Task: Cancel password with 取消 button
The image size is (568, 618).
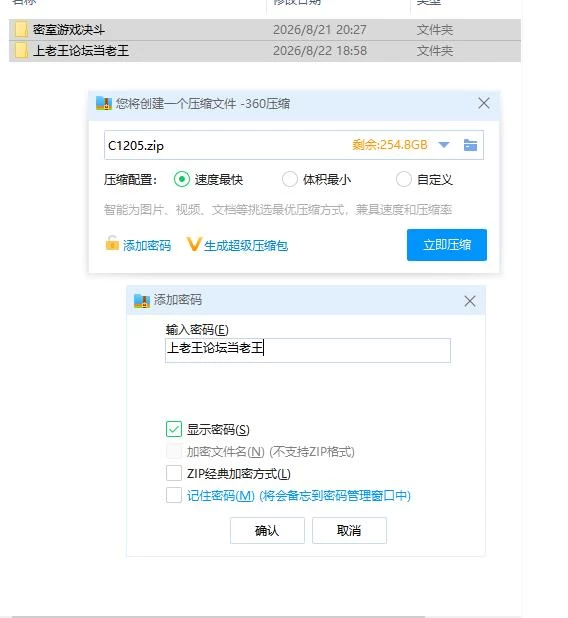Action: coord(349,531)
